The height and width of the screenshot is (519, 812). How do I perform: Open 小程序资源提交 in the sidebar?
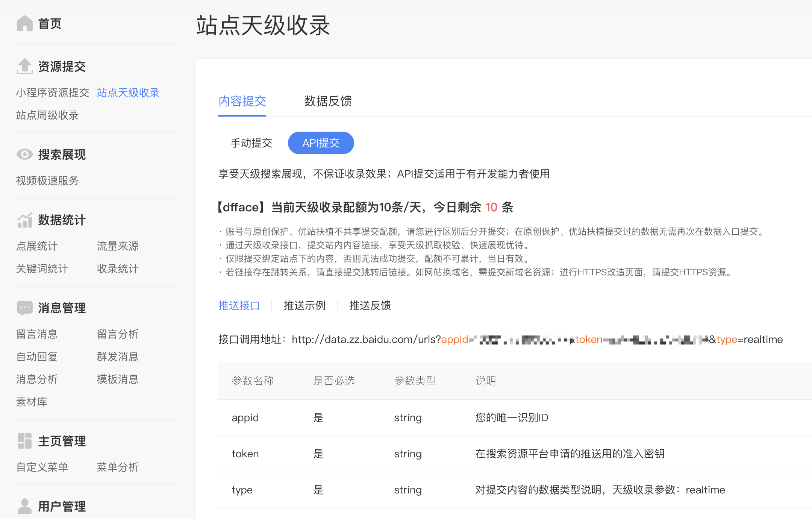pyautogui.click(x=52, y=93)
